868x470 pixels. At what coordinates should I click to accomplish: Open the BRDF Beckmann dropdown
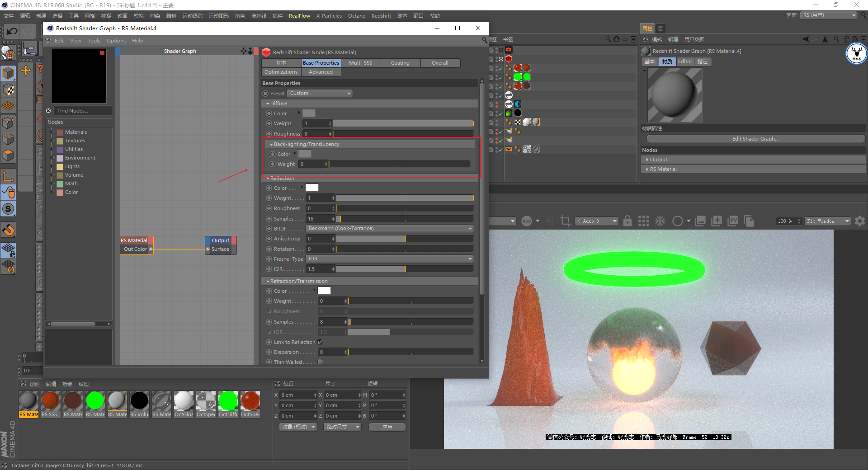coord(390,229)
